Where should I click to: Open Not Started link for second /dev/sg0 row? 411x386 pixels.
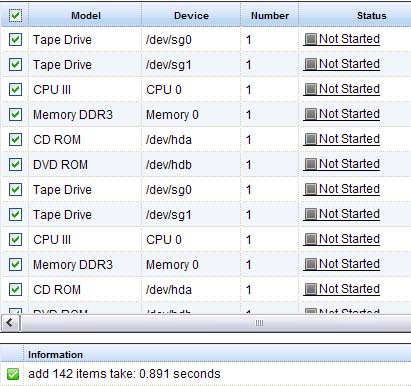point(349,189)
